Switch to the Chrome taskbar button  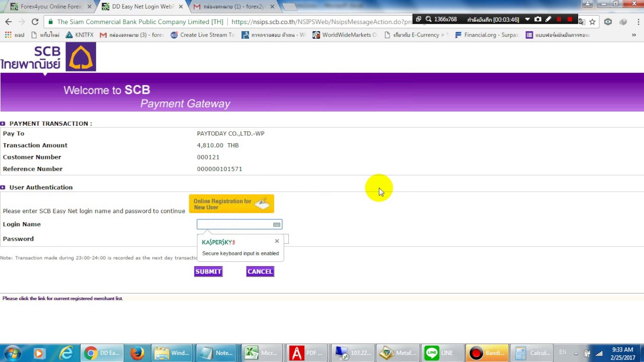[102, 353]
